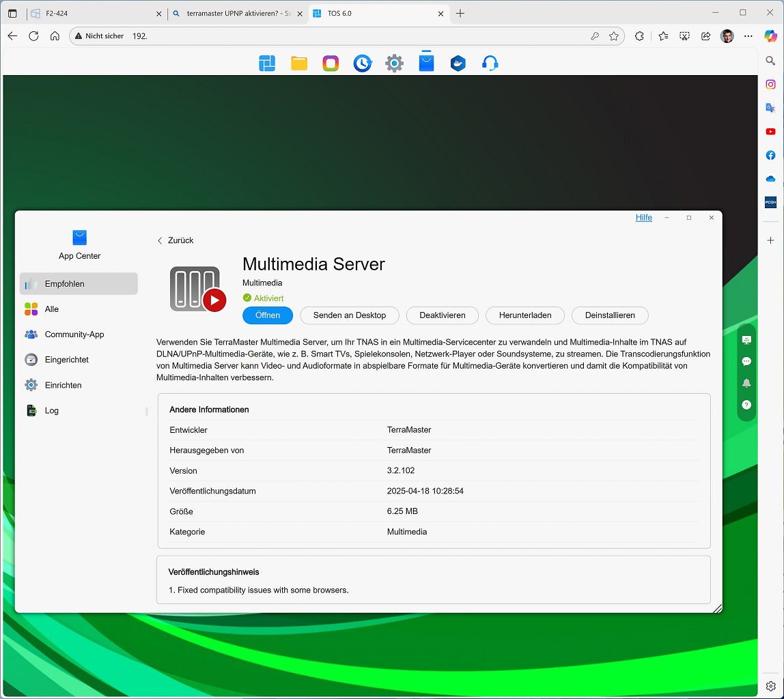The height and width of the screenshot is (699, 784).
Task: Switch to the F2-424 browser tab
Action: pos(95,14)
